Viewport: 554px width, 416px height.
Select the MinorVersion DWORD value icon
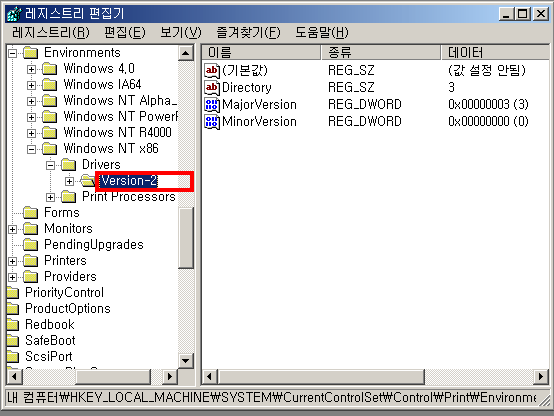point(212,122)
